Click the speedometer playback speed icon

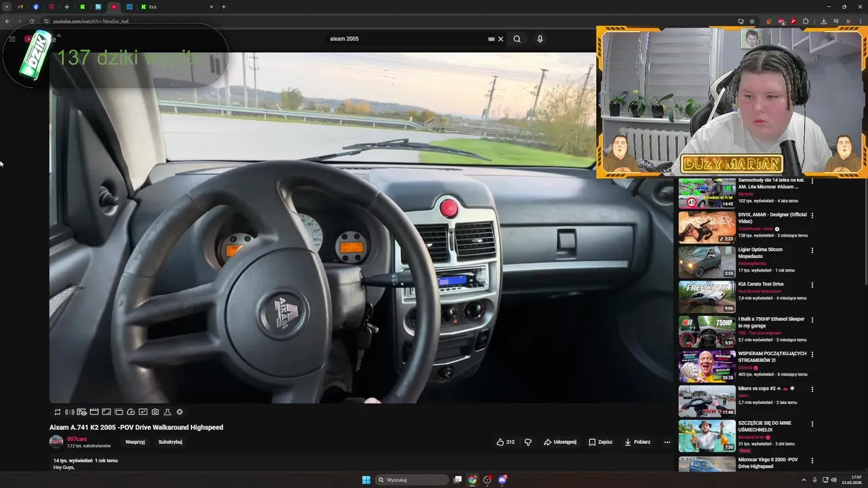pyautogui.click(x=131, y=412)
